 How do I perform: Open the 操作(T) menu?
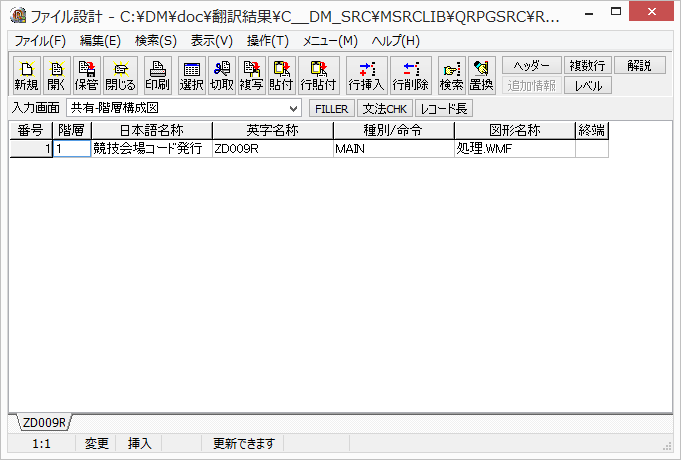click(268, 41)
